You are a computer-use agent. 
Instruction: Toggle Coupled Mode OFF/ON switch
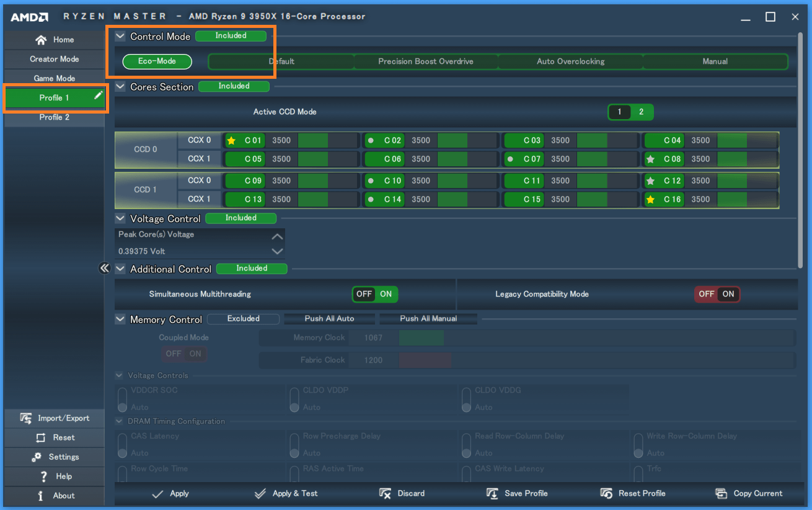(184, 354)
